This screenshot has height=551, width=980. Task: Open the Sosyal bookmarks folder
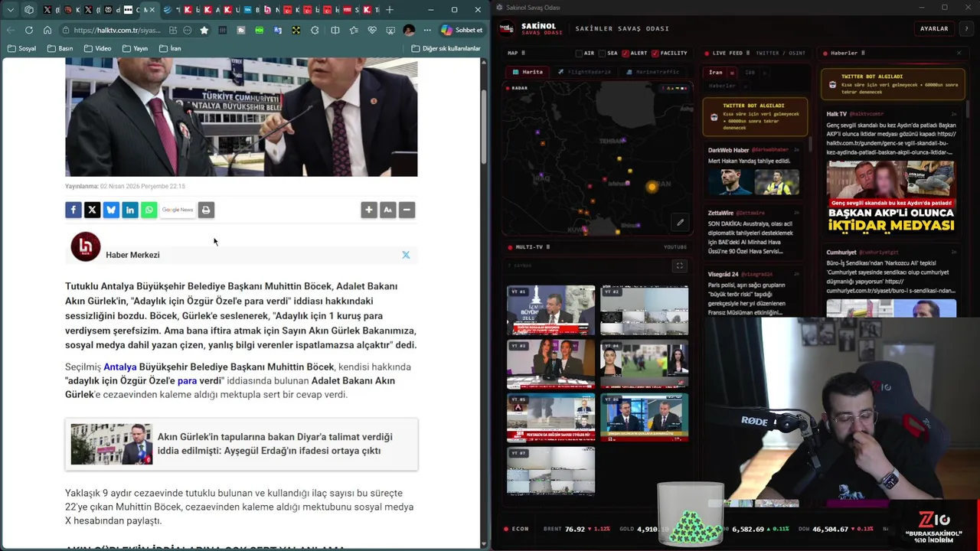point(21,48)
